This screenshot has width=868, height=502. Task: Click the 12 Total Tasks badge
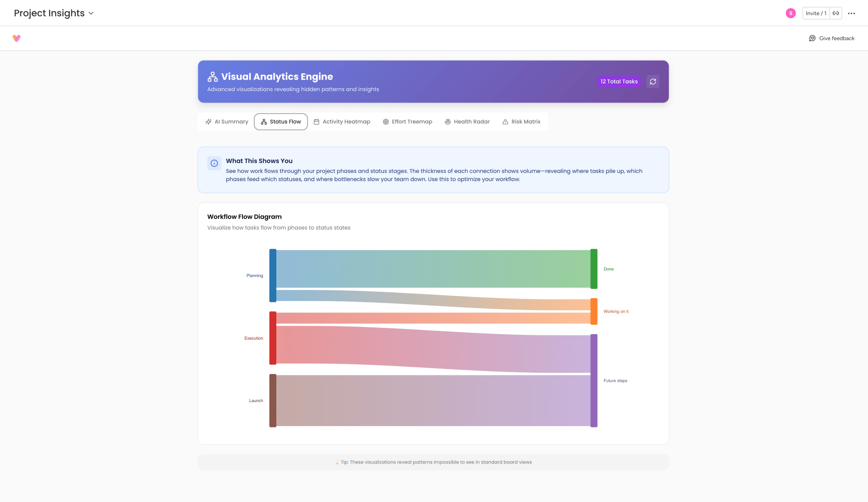click(x=619, y=81)
